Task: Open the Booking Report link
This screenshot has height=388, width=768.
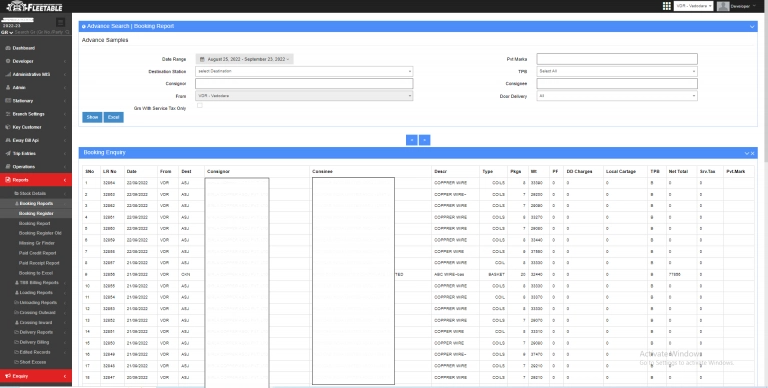Action: (34, 223)
